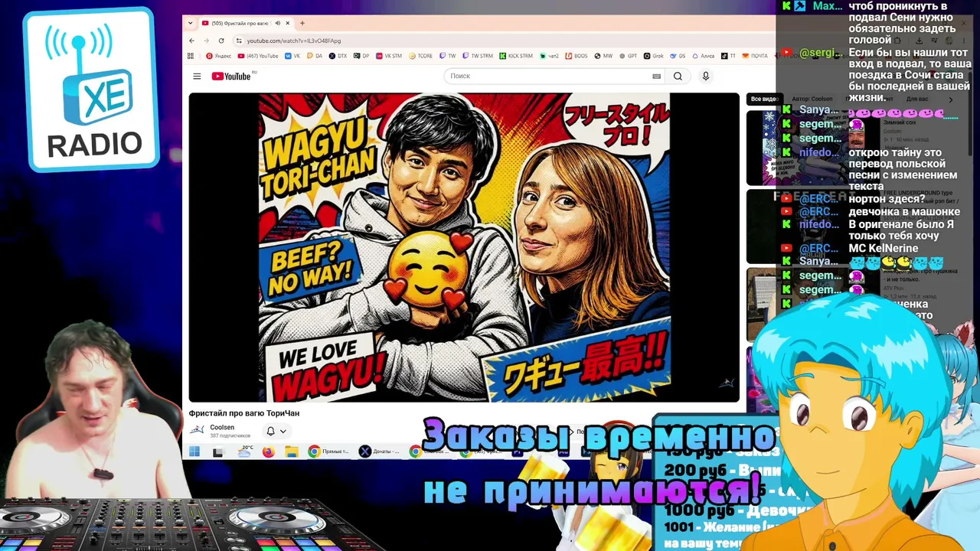
Task: Click the 387 подписчиков subscriber count
Action: click(230, 435)
